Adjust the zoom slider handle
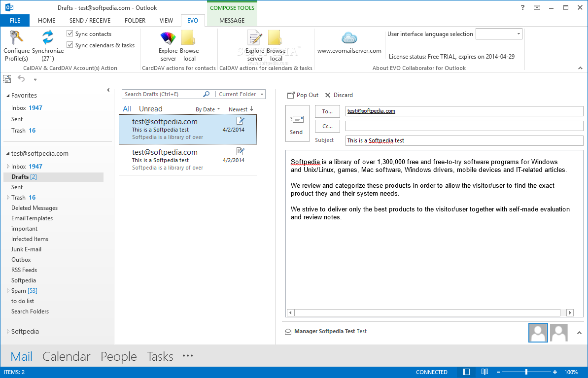588x378 pixels. point(526,372)
